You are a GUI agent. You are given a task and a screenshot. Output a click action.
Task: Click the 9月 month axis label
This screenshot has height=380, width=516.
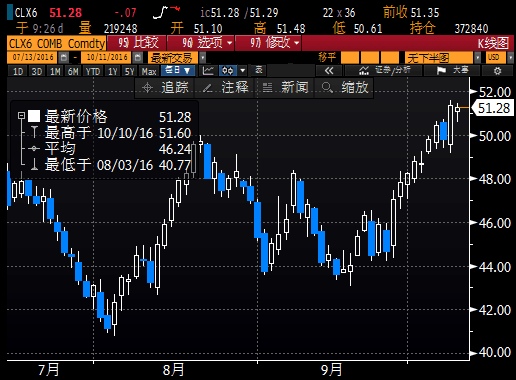pyautogui.click(x=331, y=370)
